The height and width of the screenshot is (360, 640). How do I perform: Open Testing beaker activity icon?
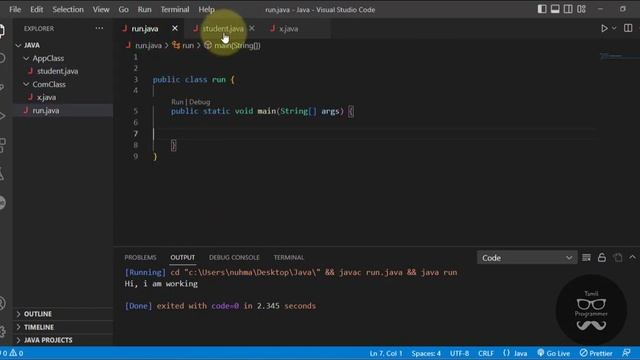tap(2, 174)
